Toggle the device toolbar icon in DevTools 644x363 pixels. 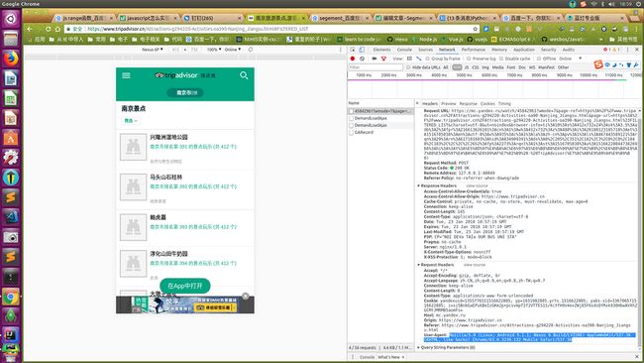coord(362,50)
